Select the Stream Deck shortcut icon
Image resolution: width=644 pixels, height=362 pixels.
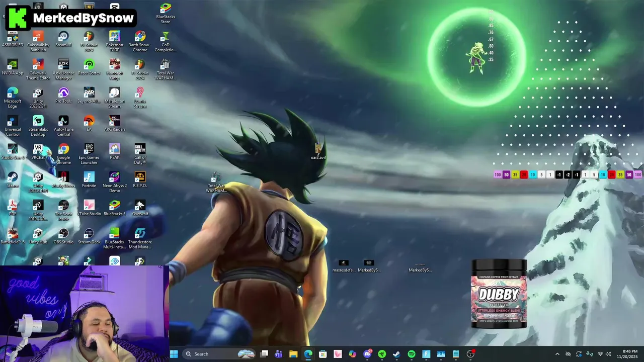[x=89, y=237]
